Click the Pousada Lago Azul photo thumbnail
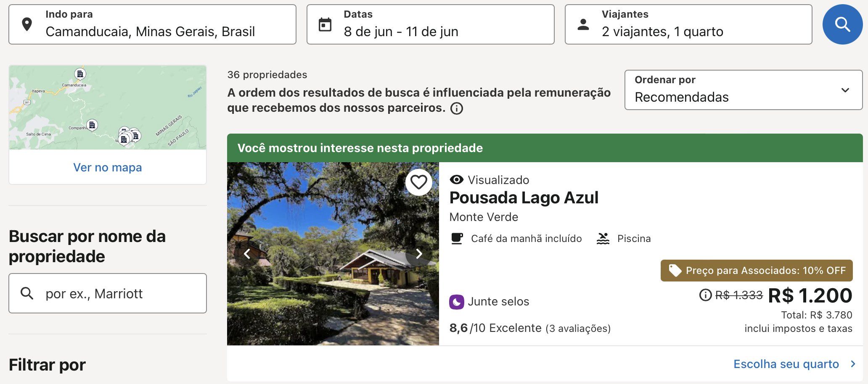 point(333,254)
